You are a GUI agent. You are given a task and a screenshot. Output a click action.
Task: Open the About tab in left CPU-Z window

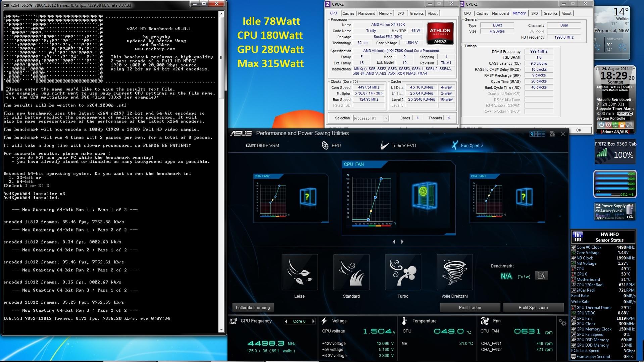[x=433, y=13]
